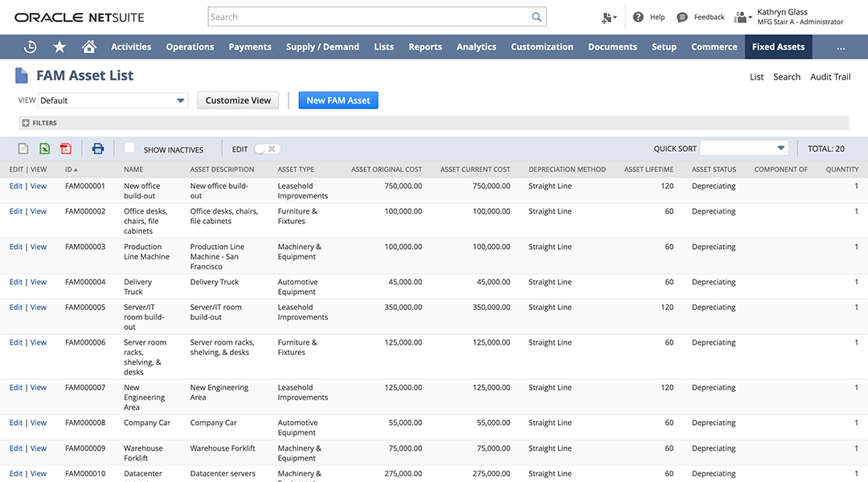The height and width of the screenshot is (482, 868).
Task: Toggle the ID column sort order
Action: [69, 170]
